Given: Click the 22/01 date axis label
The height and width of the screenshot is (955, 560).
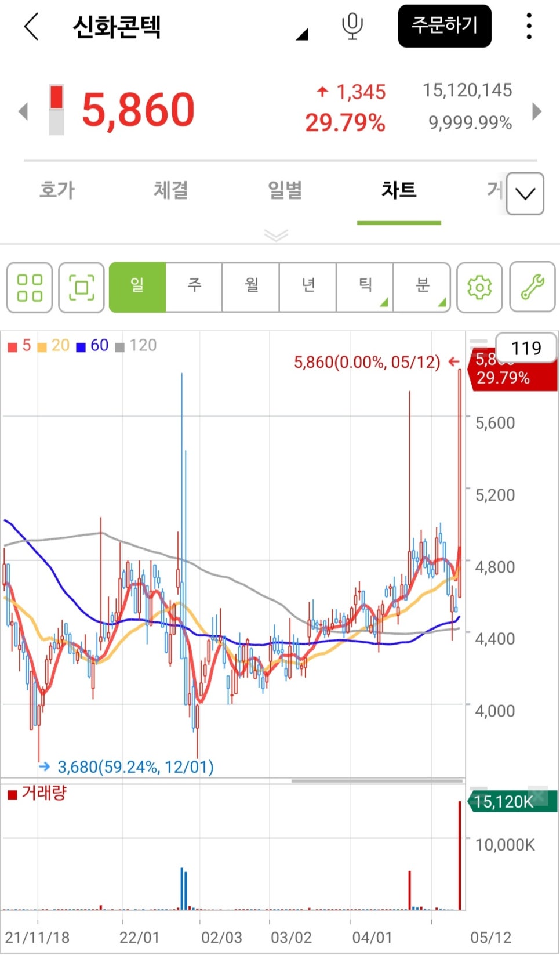Looking at the screenshot, I should (x=139, y=938).
